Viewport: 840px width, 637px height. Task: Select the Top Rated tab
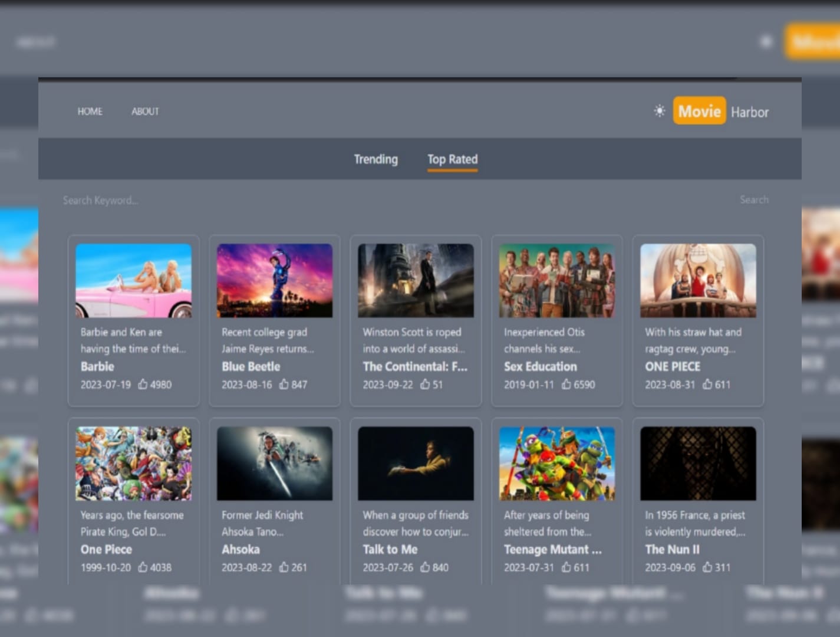click(x=453, y=159)
